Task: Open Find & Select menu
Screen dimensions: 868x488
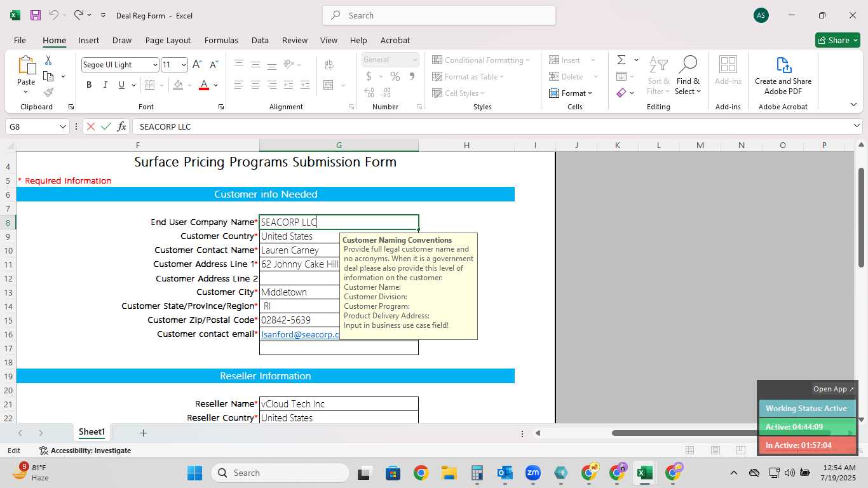Action: coord(688,76)
